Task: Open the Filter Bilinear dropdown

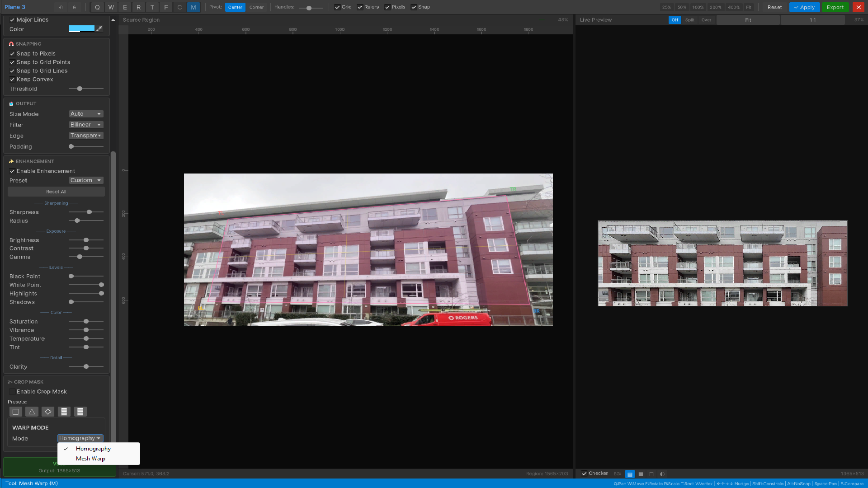Action: pos(86,125)
